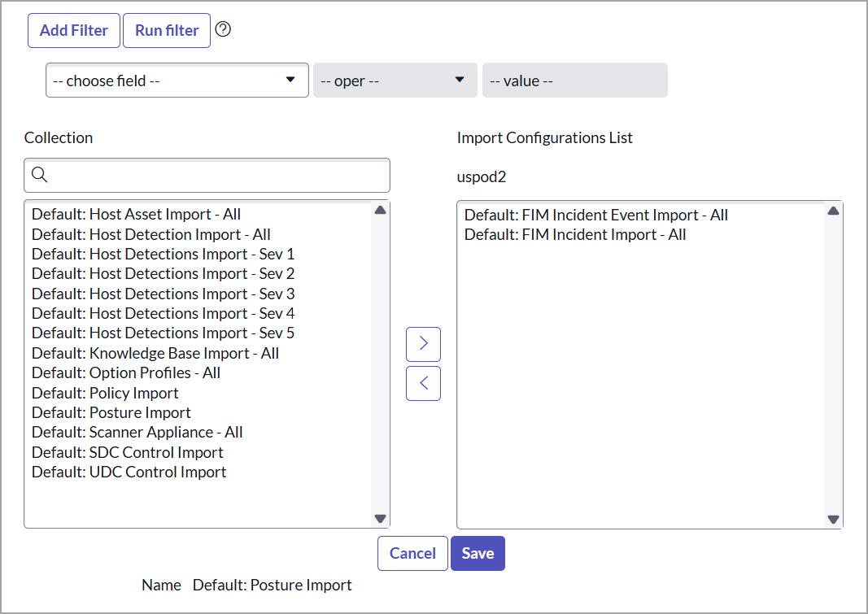Click the move right arrow button
This screenshot has height=614, width=868.
423,344
